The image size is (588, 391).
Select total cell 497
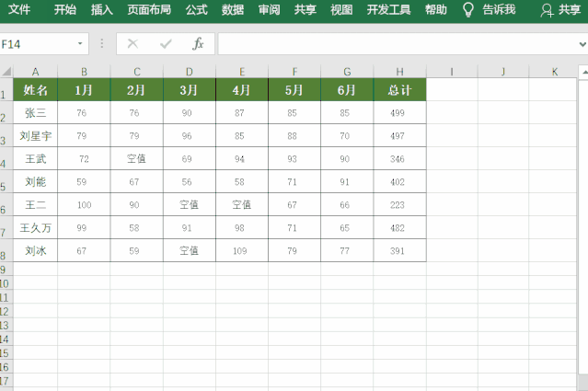[399, 136]
